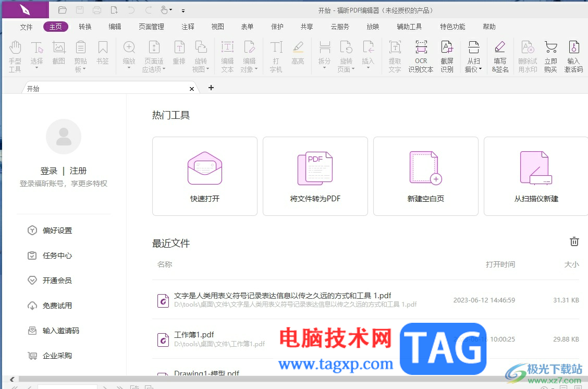Image resolution: width=588 pixels, height=389 pixels.
Task: Open the Bookmark tool (书签)
Action: [x=102, y=53]
